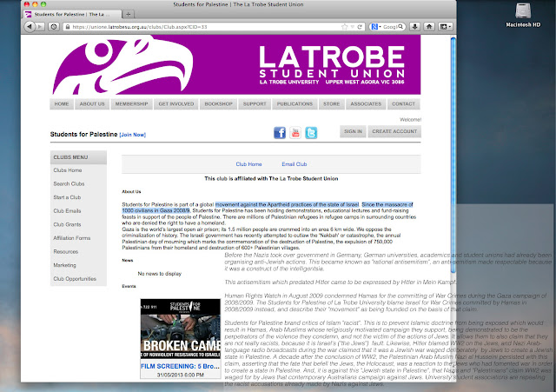Select Start a Club in clubs menu
556x392 pixels.
(67, 197)
